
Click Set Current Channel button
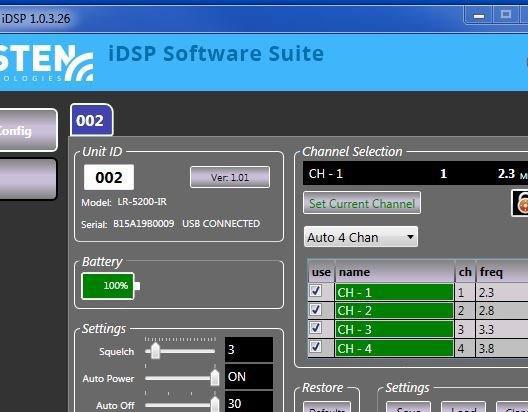[362, 203]
